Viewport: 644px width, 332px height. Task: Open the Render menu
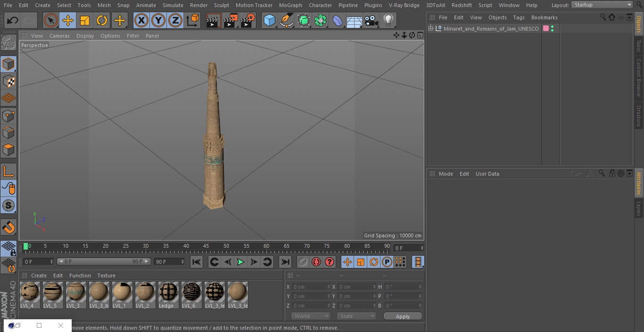point(198,5)
